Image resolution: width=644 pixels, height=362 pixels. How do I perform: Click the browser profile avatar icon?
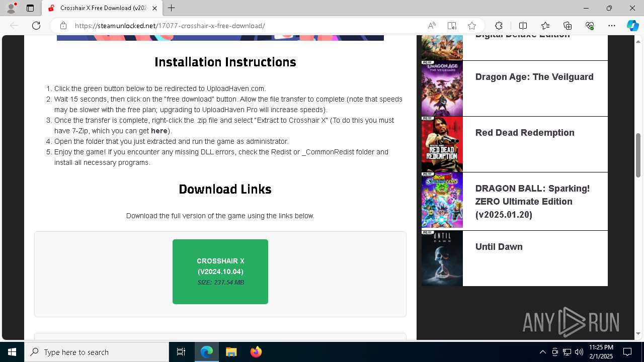point(11,8)
